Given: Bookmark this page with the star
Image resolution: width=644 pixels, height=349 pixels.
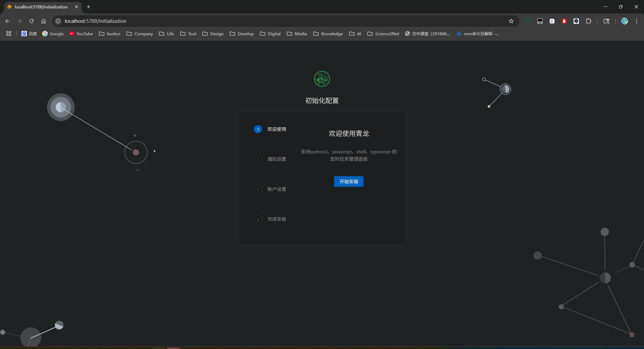Looking at the screenshot, I should [x=511, y=21].
